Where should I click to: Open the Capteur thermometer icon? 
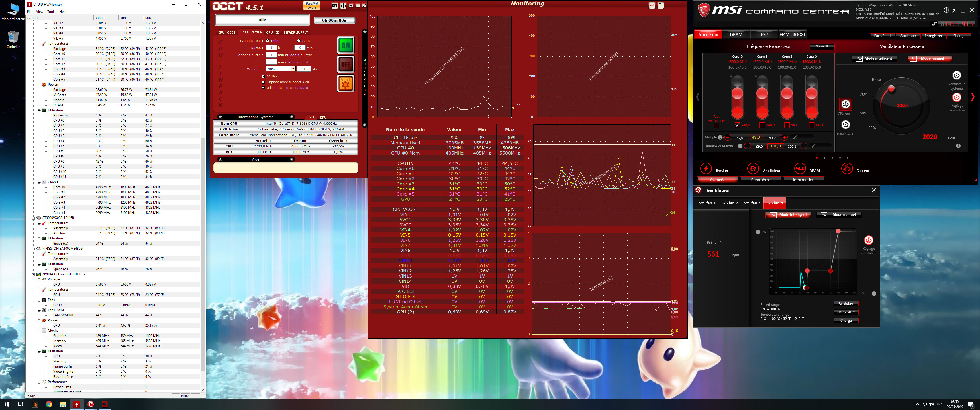pyautogui.click(x=847, y=168)
